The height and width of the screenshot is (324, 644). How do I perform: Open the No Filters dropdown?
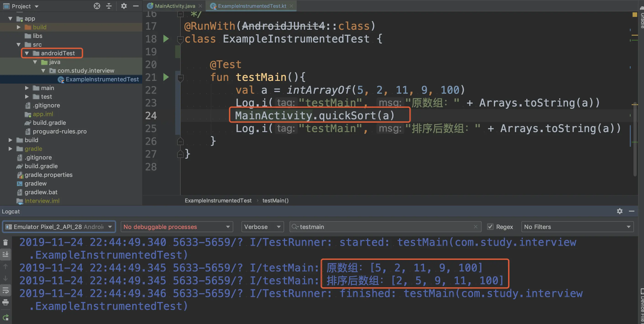point(577,227)
